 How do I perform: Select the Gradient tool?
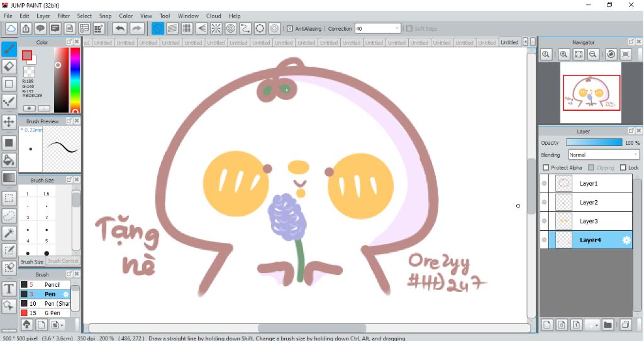[9, 177]
